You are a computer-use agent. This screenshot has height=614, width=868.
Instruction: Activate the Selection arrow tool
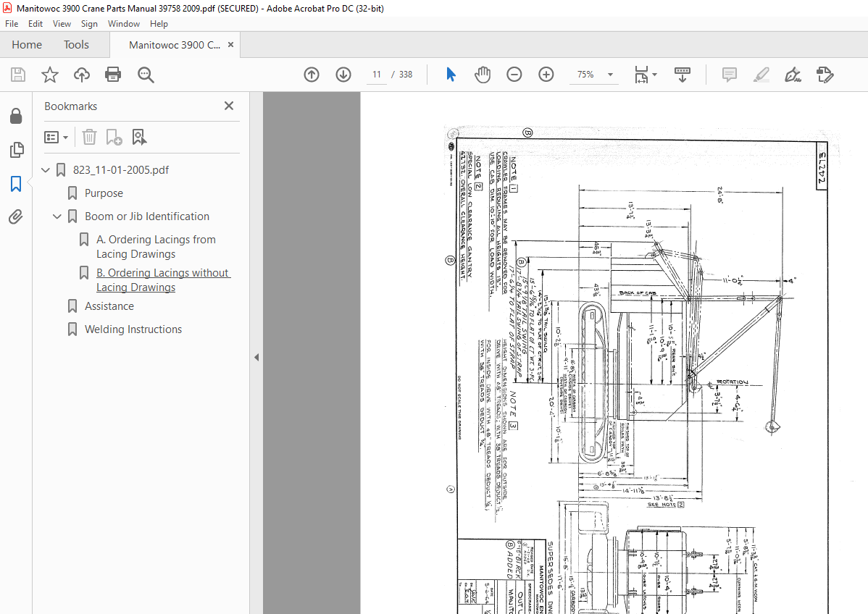[x=451, y=74]
